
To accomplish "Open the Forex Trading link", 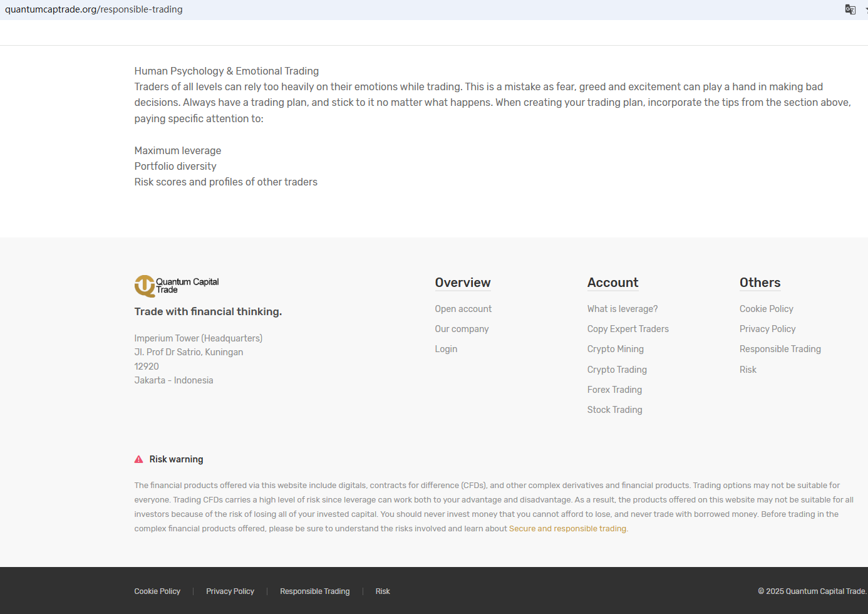I will pos(614,390).
